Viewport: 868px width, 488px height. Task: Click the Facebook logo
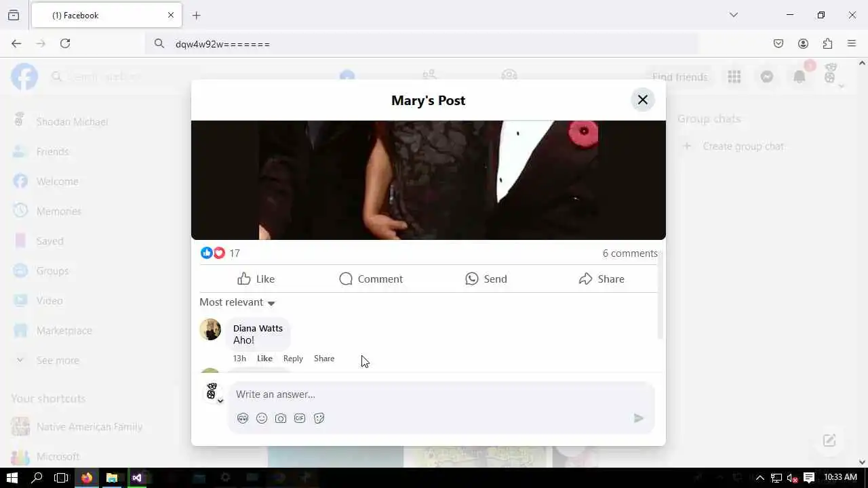24,77
